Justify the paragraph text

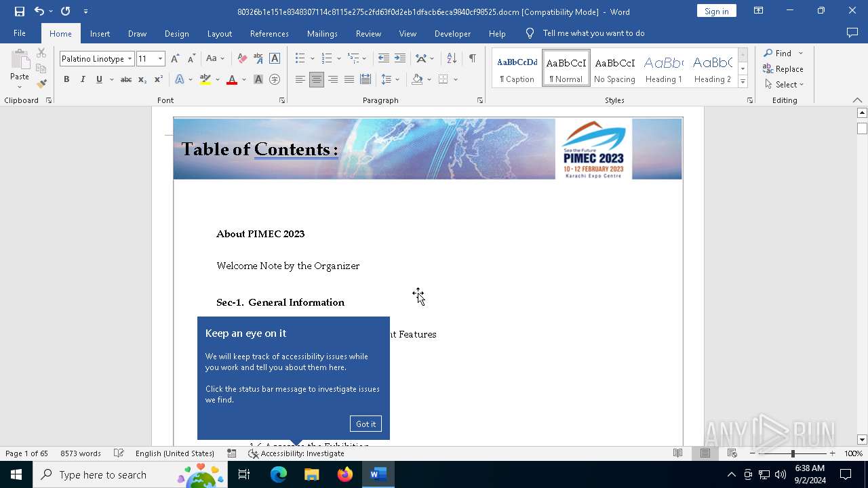pos(349,79)
